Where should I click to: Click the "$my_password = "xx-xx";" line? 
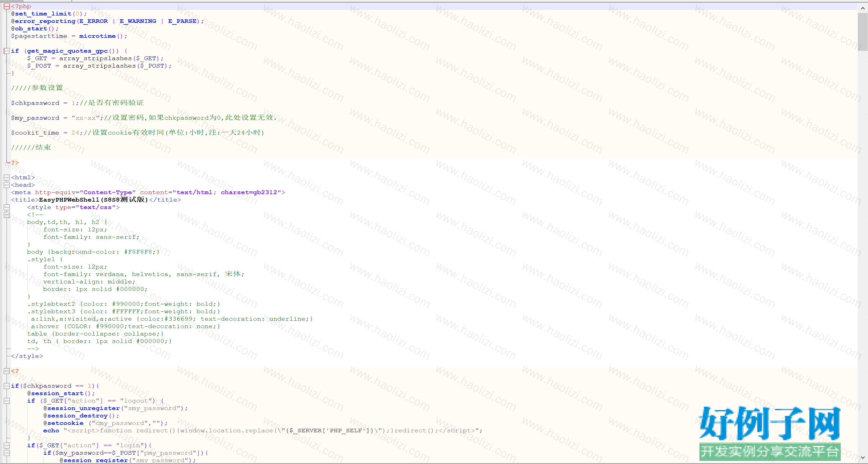(x=57, y=118)
